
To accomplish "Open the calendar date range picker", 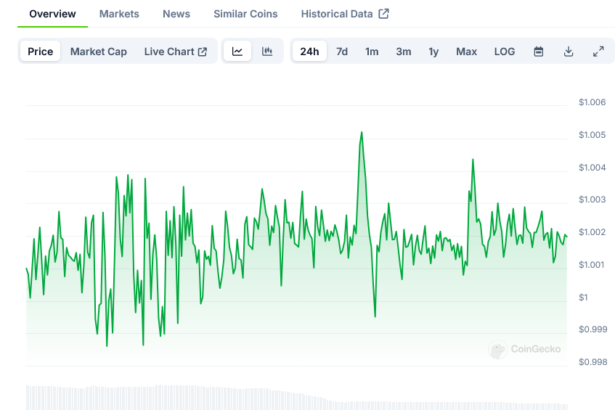I will coord(538,52).
